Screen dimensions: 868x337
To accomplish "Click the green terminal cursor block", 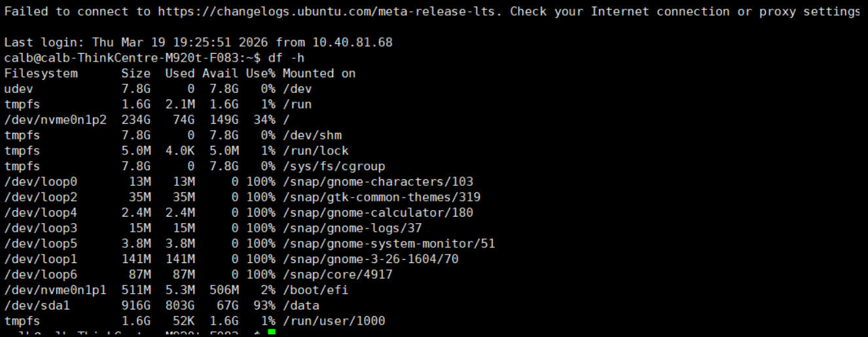I will (x=272, y=334).
